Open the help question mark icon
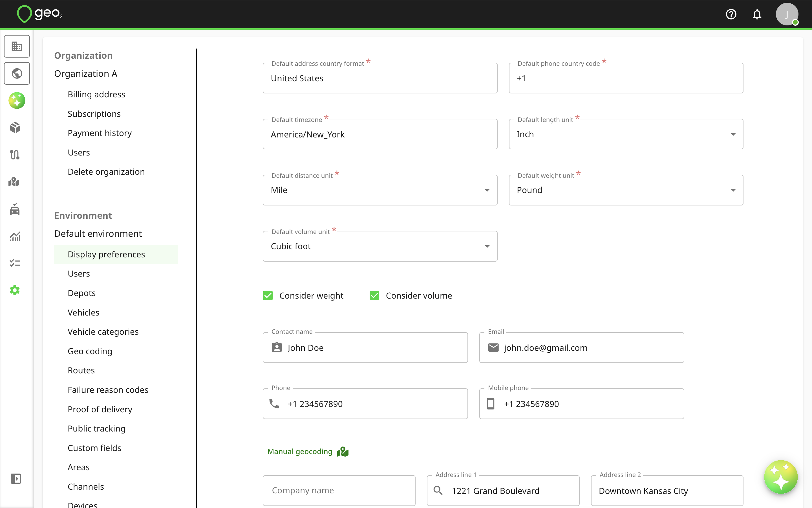 (731, 14)
